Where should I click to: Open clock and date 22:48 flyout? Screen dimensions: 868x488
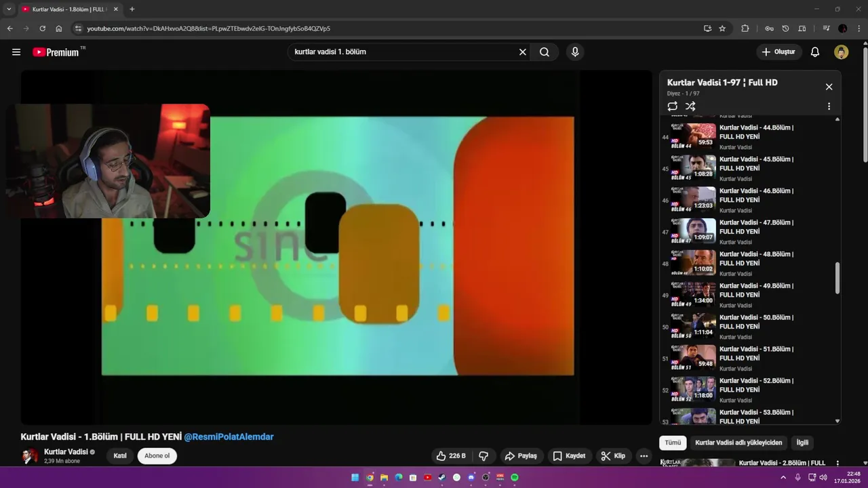coord(848,477)
